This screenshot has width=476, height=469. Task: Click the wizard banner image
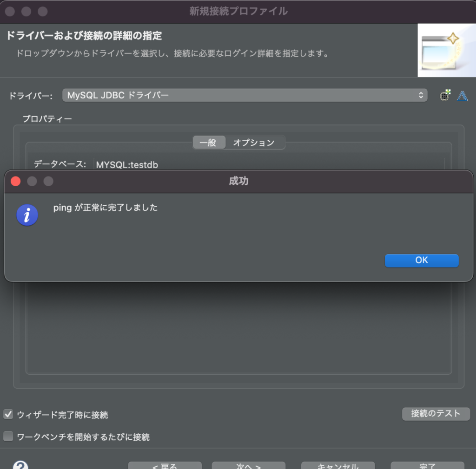pos(447,50)
